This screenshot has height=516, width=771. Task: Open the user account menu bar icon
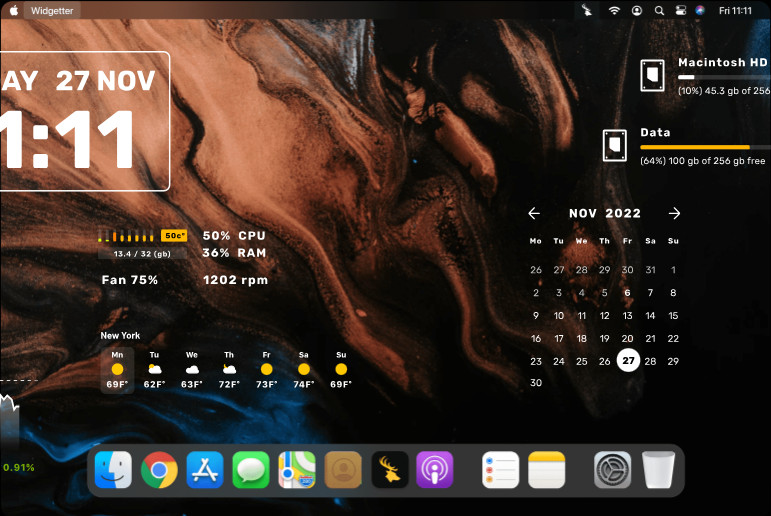point(637,10)
